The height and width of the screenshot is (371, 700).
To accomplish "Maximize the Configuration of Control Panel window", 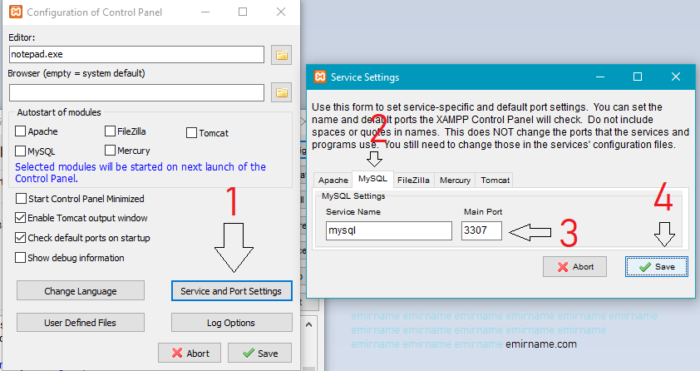I will tap(242, 12).
